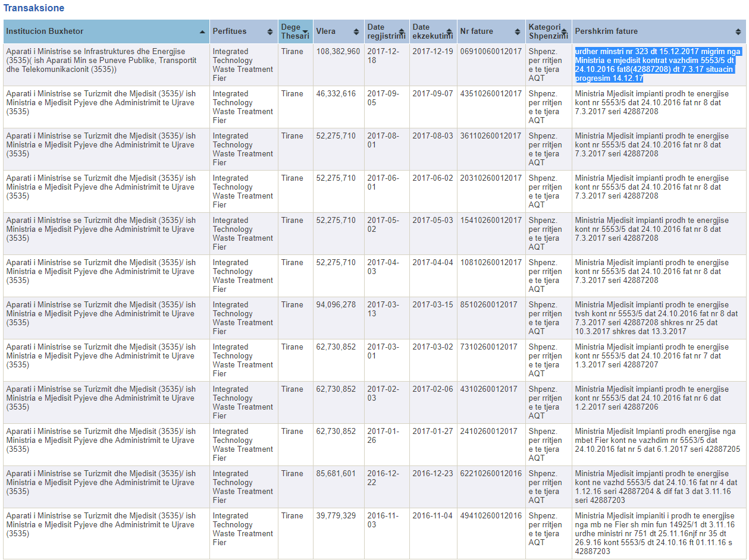Viewport: 749px width, 560px height.
Task: Select invoice number 62210260012016
Action: pyautogui.click(x=490, y=474)
